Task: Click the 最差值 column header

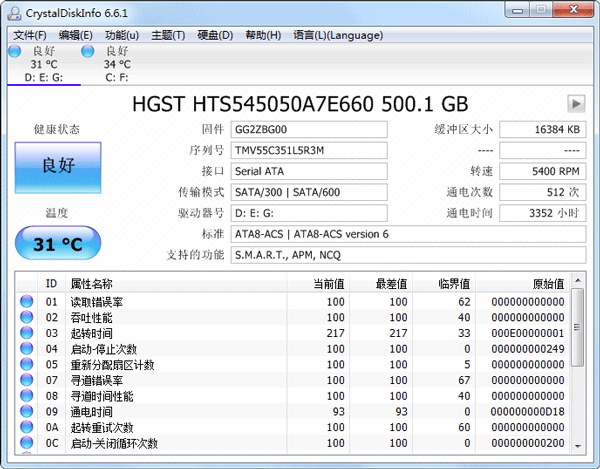Action: (x=381, y=283)
